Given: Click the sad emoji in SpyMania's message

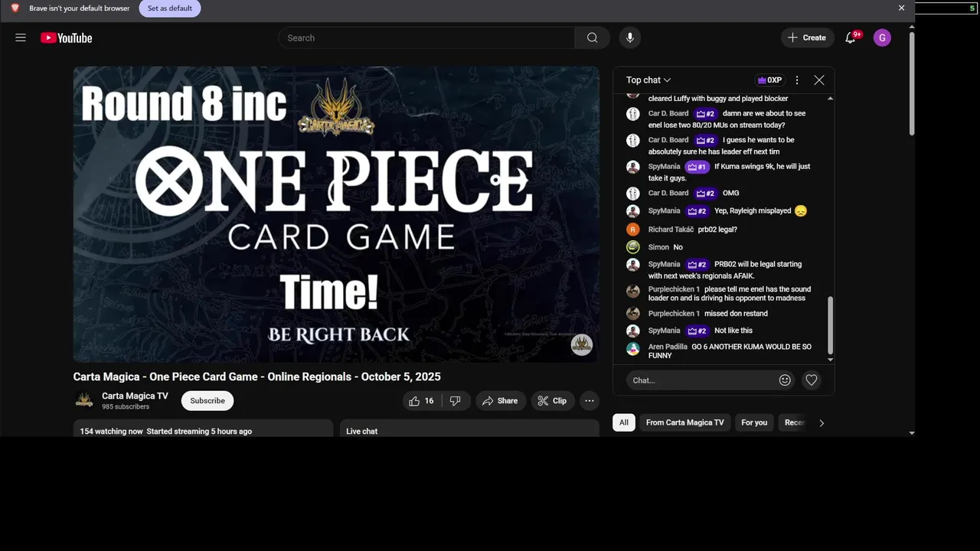Looking at the screenshot, I should click(801, 210).
